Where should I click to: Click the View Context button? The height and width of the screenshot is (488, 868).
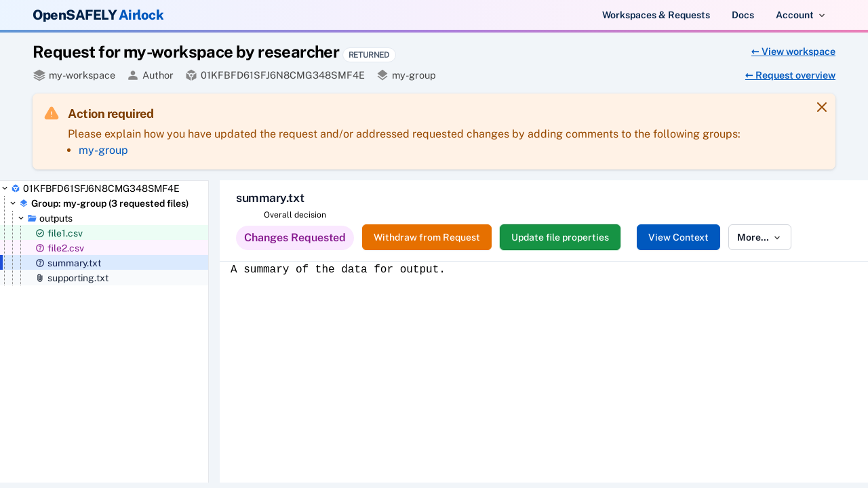[x=677, y=237]
